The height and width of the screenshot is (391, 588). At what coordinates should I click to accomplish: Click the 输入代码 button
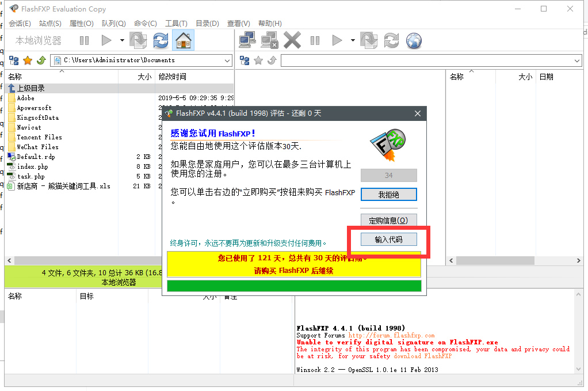[388, 240]
